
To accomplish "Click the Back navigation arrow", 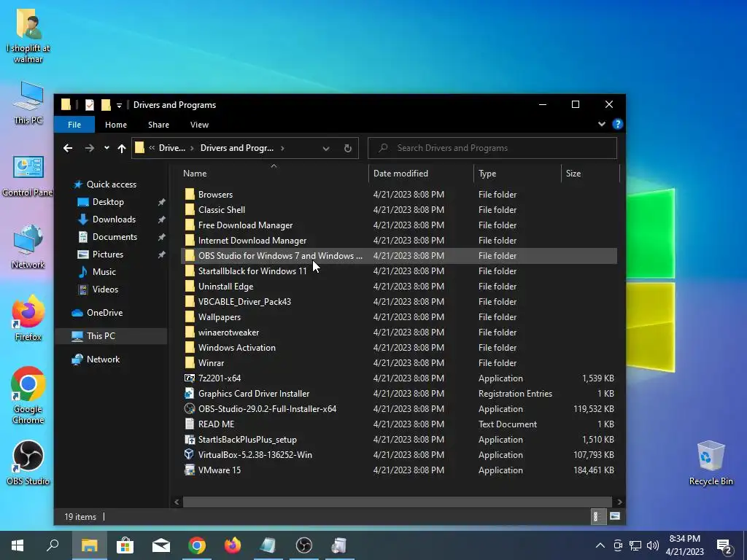I will (68, 148).
